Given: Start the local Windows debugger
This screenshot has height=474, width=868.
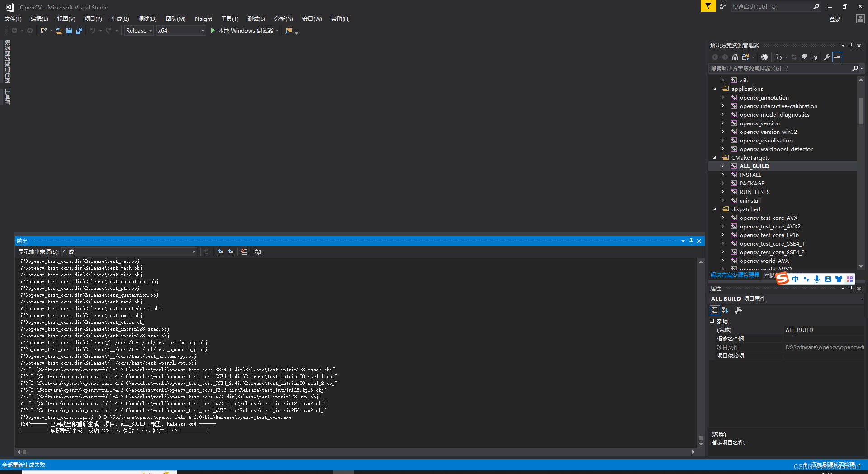Looking at the screenshot, I should pyautogui.click(x=245, y=30).
